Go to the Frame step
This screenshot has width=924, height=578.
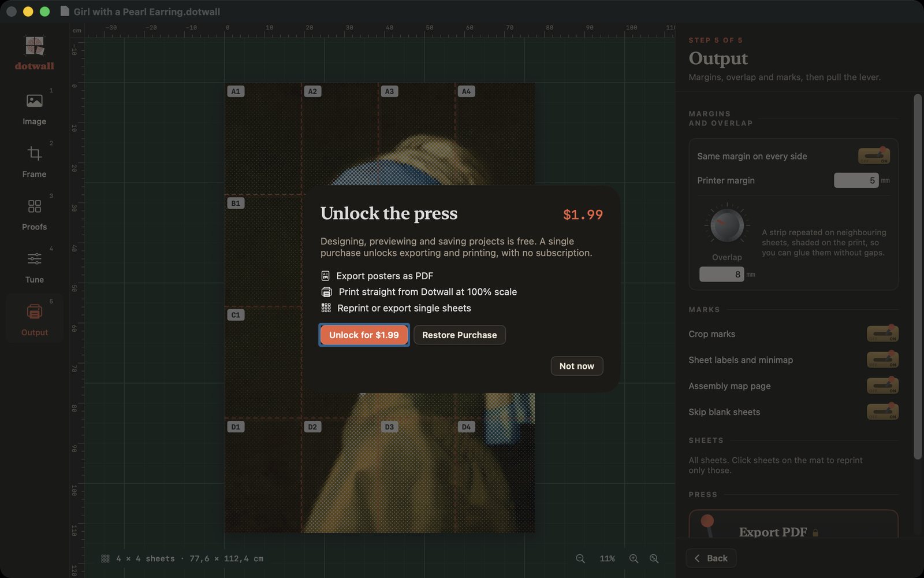click(x=35, y=162)
